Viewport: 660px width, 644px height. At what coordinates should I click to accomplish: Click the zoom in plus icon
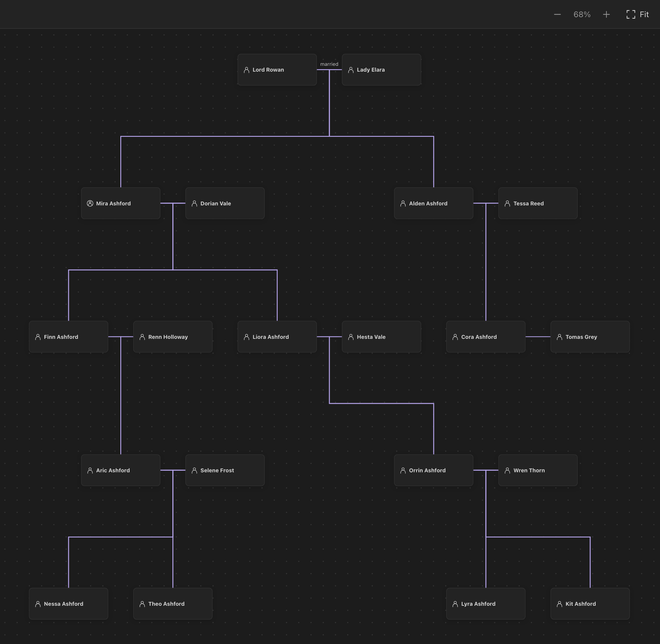(606, 15)
